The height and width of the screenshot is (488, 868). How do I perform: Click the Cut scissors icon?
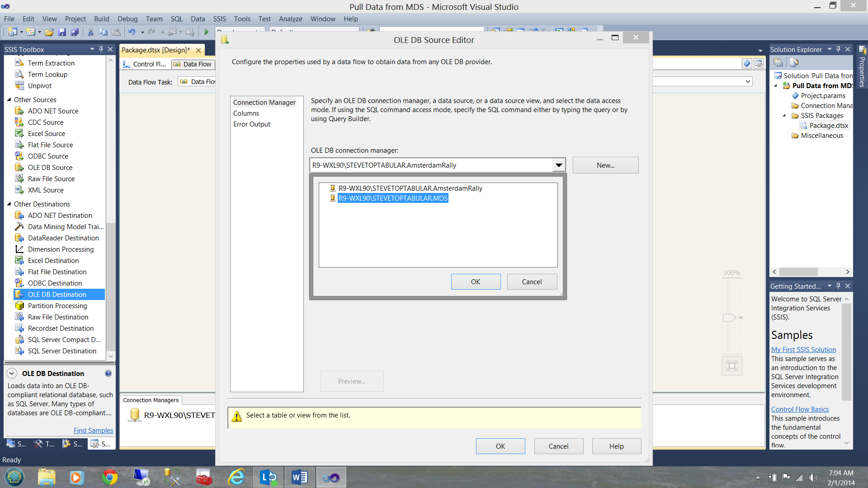90,32
